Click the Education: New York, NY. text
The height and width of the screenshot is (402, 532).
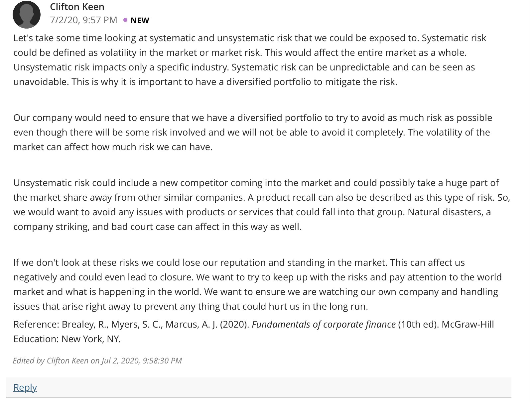(x=67, y=339)
